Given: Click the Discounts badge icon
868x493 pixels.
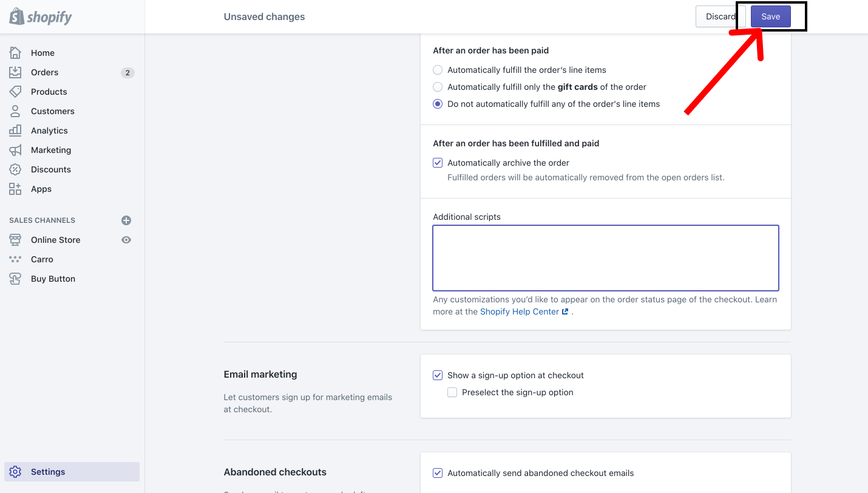Looking at the screenshot, I should tap(15, 169).
